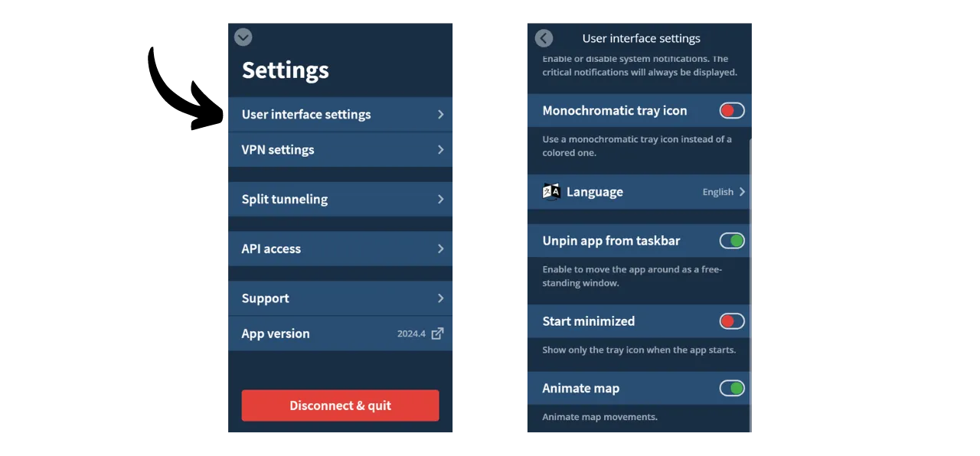Screen dimensions: 980x456
Task: Open the App version link
Action: [276, 334]
